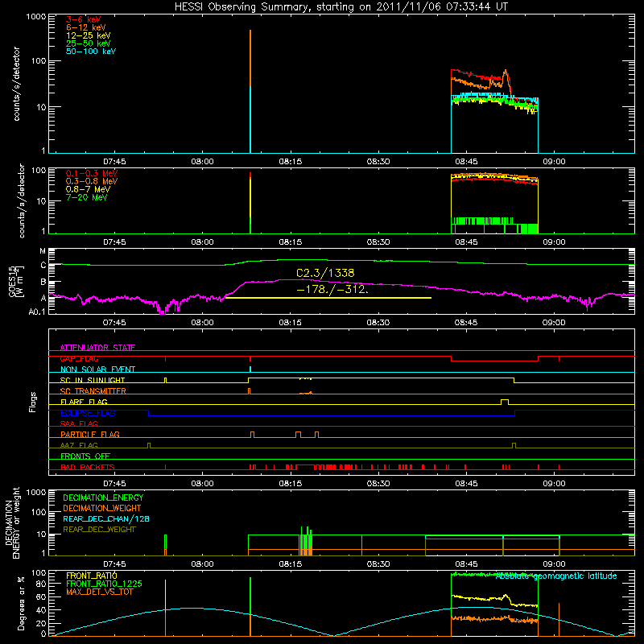Select the SC_IN_SUNLIGHT flag label
644x644 pixels.
(x=93, y=380)
